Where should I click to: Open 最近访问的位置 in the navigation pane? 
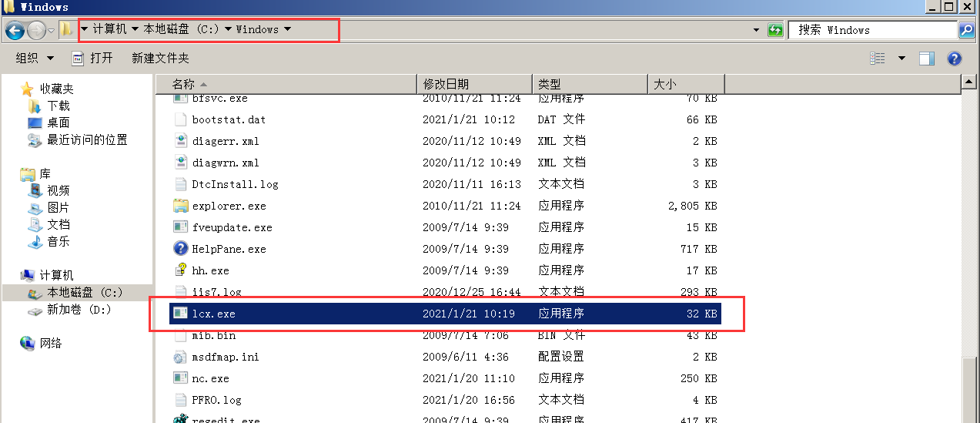pos(87,139)
